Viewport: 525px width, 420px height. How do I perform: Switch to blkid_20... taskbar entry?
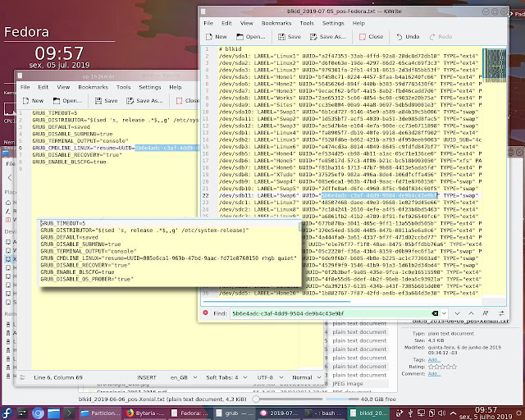pyautogui.click(x=368, y=413)
